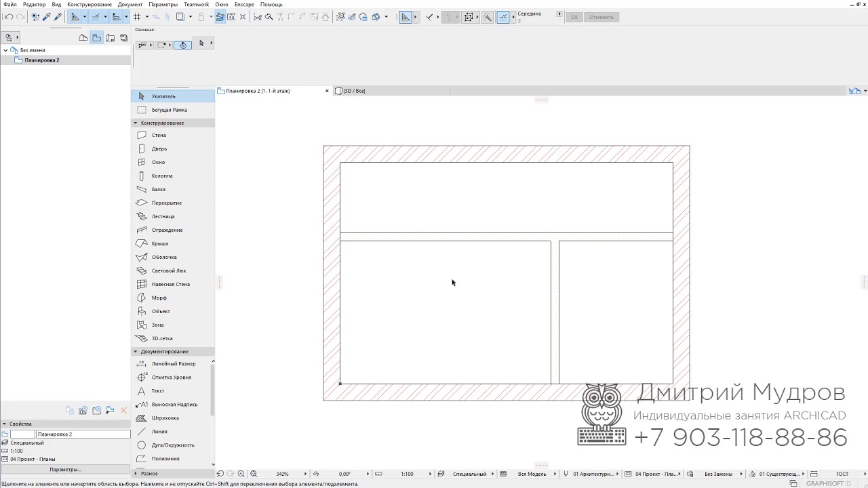Toggle the quick selection magnet in info box
This screenshot has width=868, height=488.
(183, 45)
